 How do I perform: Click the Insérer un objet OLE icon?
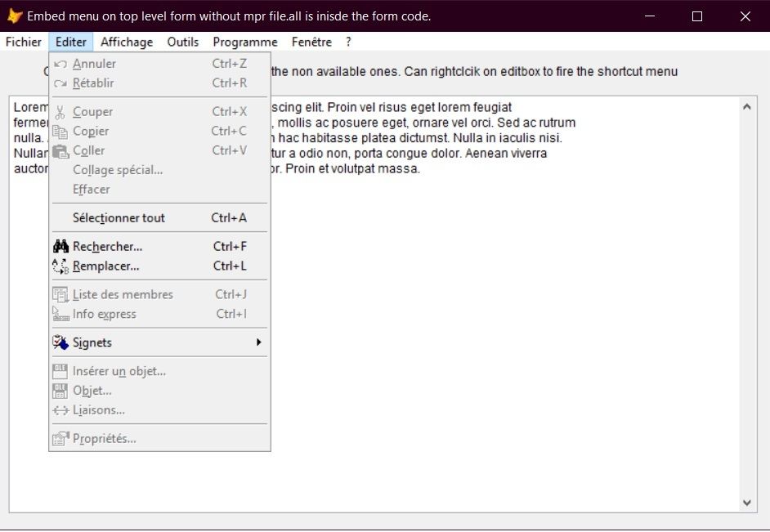point(59,370)
